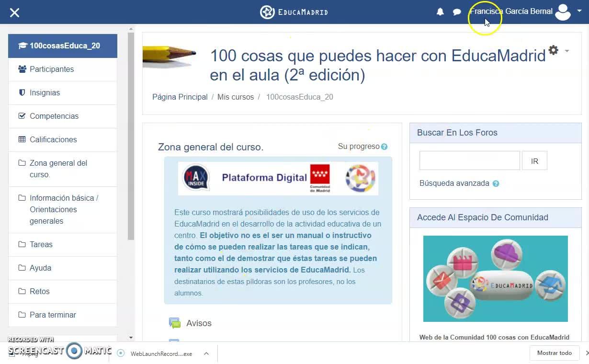Click the Calificaciones table icon
This screenshot has width=589, height=364.
point(22,139)
